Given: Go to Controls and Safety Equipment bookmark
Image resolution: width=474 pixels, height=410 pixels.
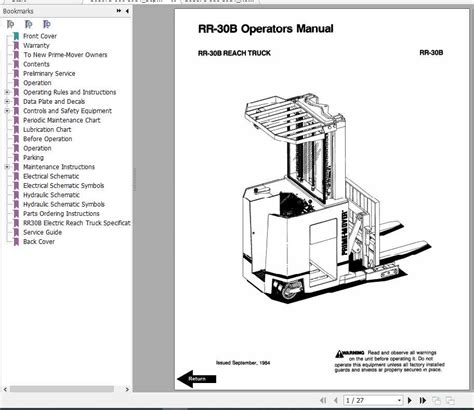Looking at the screenshot, I should coord(67,111).
